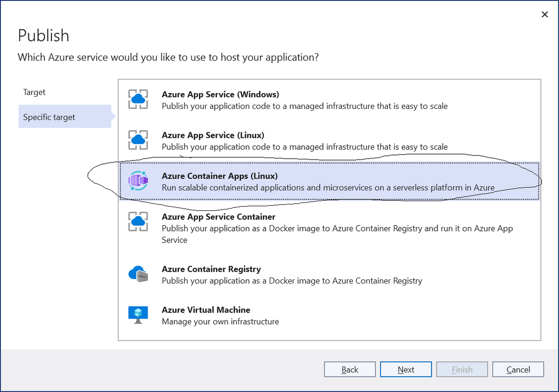This screenshot has width=559, height=392.
Task: Pick Azure Container Registry title
Action: [x=211, y=269]
